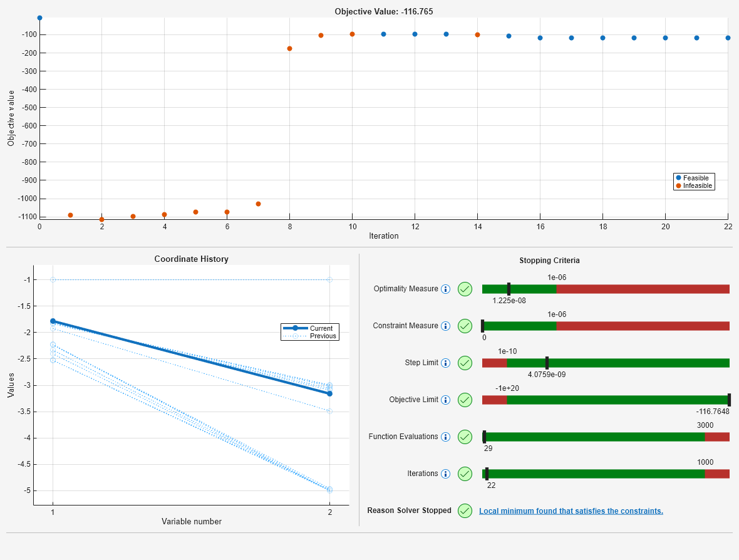Click green checkmark for Optimality Measure
Viewport: 739px width, 560px height.
click(465, 289)
